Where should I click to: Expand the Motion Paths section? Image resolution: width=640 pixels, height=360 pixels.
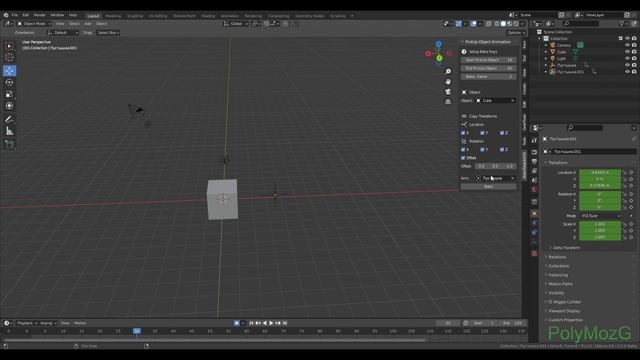point(559,284)
